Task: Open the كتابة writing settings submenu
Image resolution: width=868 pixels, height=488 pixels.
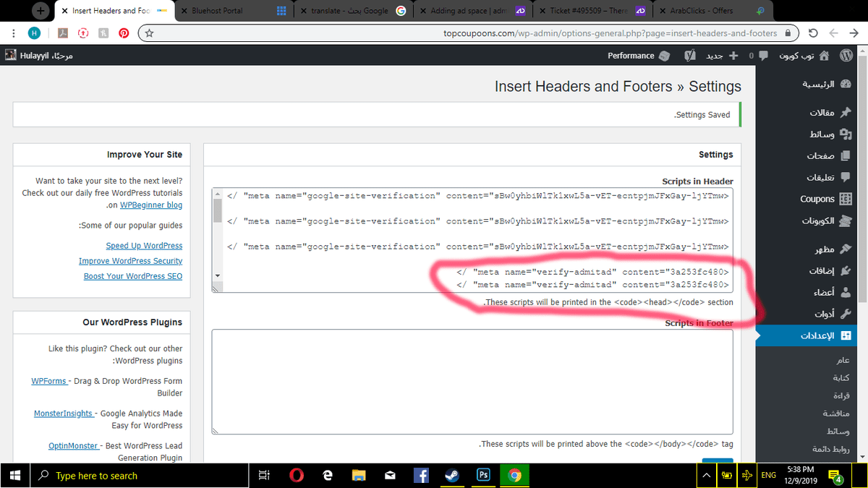Action: [x=841, y=378]
